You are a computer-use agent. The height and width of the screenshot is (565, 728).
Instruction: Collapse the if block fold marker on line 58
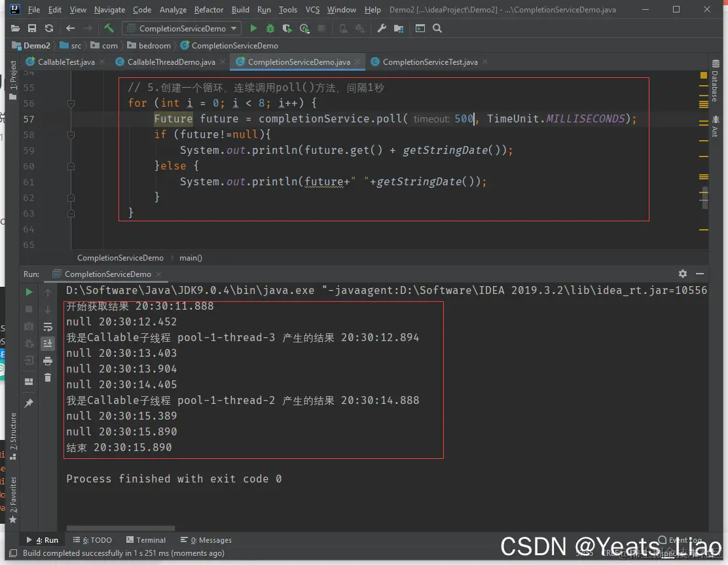tap(71, 135)
